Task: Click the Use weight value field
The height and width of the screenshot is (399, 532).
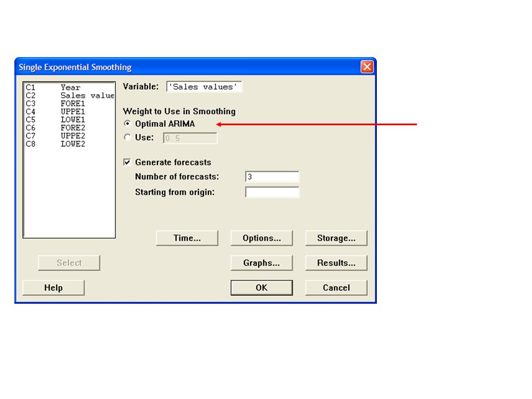Action: (x=190, y=138)
